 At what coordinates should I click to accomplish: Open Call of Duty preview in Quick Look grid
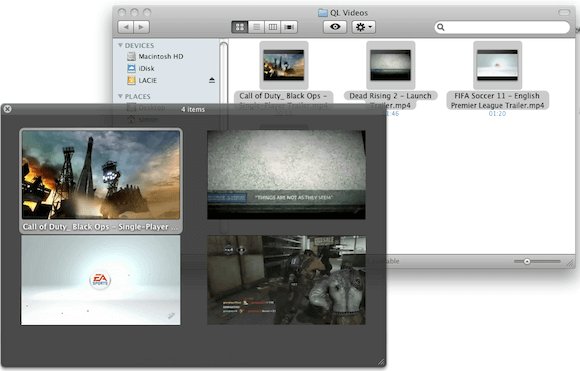pyautogui.click(x=101, y=175)
